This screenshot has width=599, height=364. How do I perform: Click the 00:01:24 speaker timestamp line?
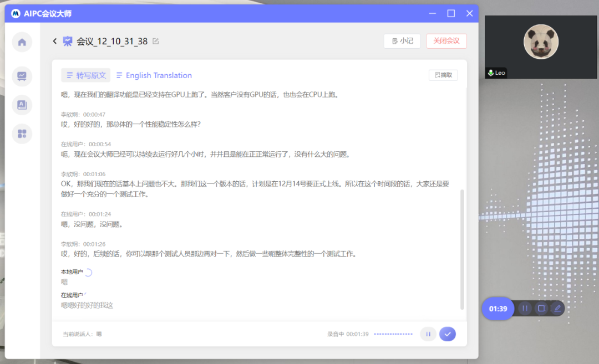click(86, 214)
